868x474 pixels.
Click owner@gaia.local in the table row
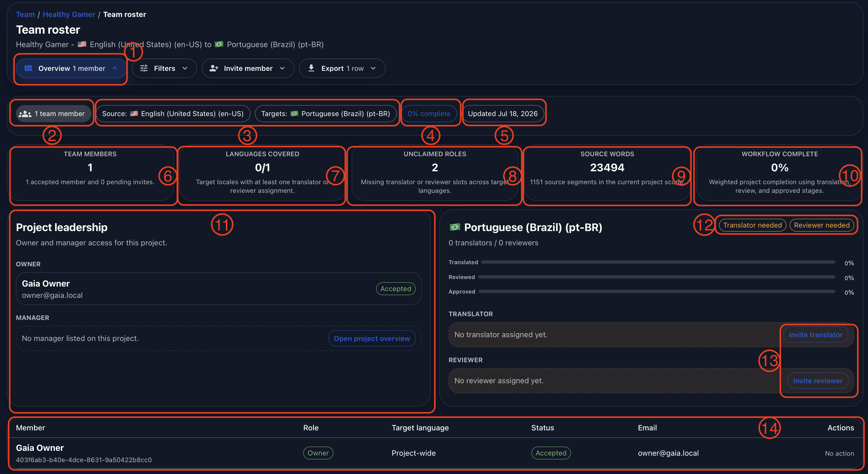click(x=668, y=453)
